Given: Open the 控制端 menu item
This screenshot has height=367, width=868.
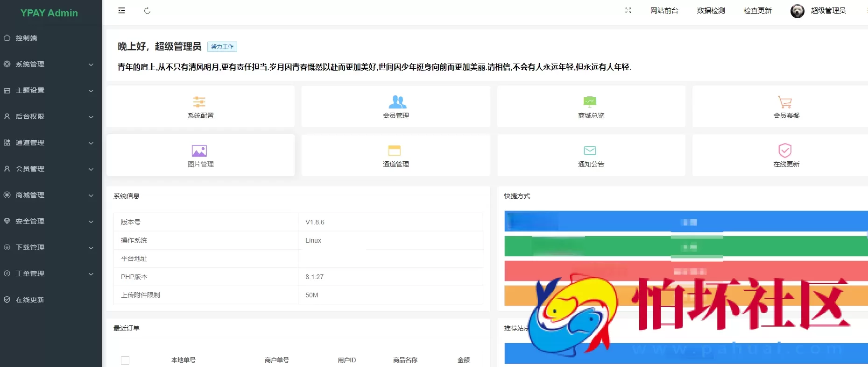Looking at the screenshot, I should tap(51, 38).
